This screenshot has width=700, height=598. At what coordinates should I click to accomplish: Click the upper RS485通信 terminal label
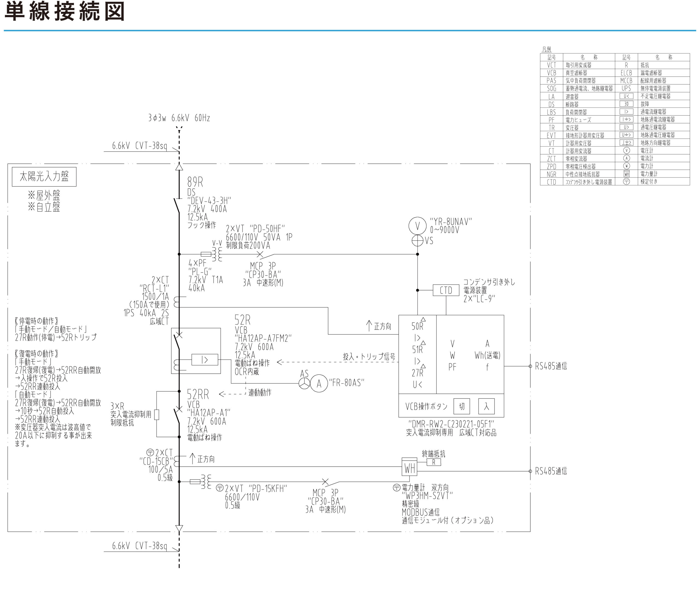551,366
